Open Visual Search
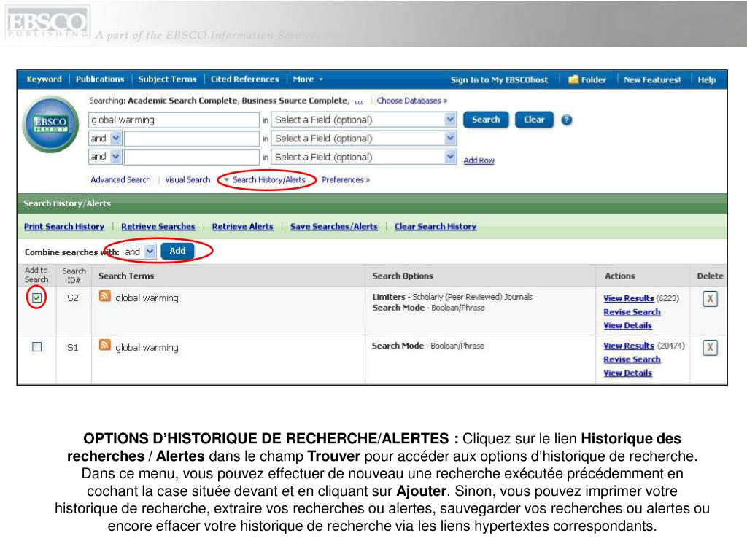 (x=187, y=180)
